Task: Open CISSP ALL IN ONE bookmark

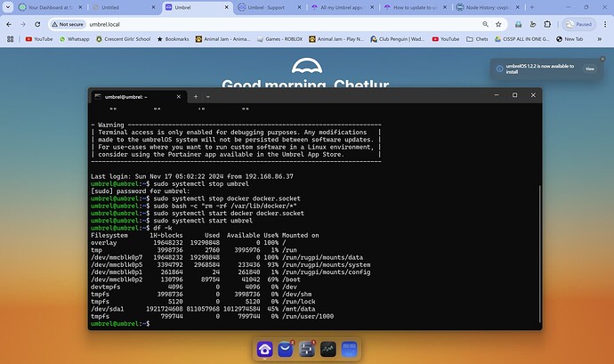Action: point(521,39)
